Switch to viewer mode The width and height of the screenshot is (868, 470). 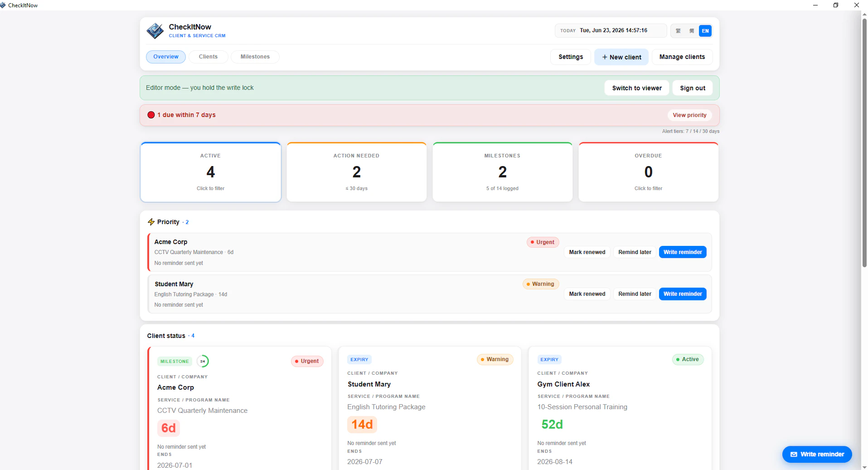click(637, 88)
